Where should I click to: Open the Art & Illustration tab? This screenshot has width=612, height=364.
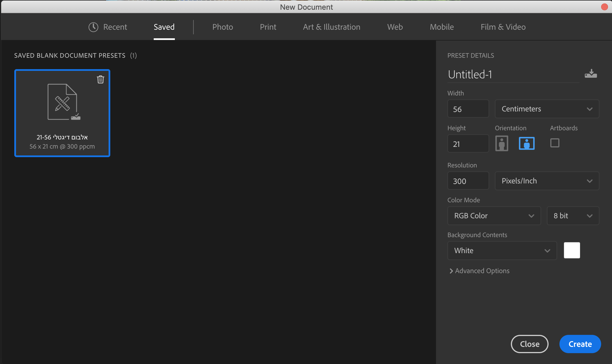(x=331, y=27)
